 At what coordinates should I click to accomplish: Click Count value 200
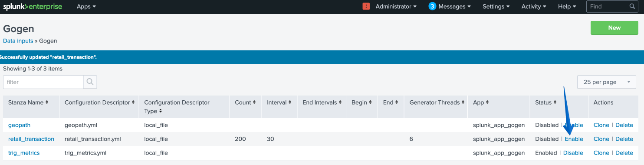[240, 139]
